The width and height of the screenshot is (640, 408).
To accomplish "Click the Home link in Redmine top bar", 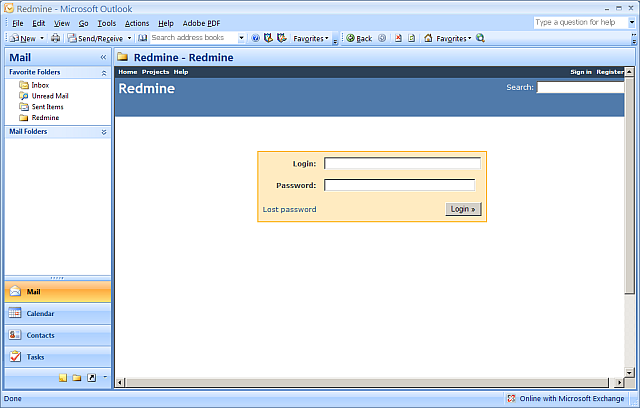I will [128, 72].
